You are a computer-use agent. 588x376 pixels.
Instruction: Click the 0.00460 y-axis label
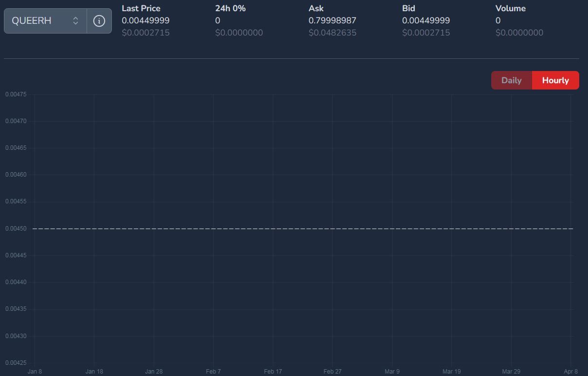click(16, 175)
